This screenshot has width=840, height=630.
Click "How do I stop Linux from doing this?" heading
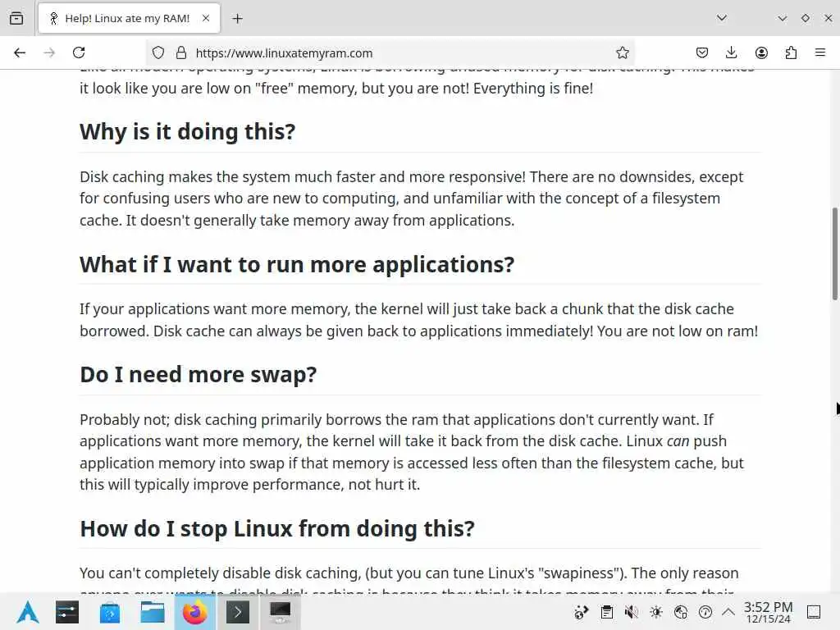click(277, 529)
